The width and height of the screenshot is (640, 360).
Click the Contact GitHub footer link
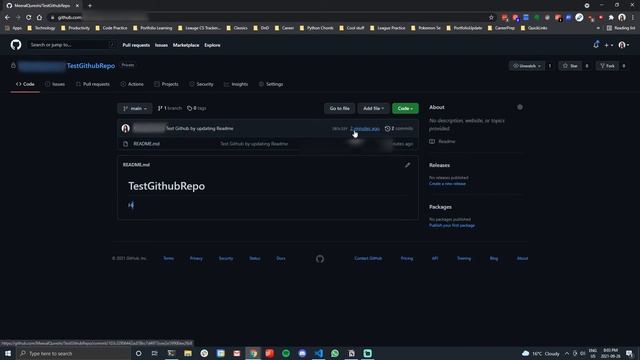[x=368, y=258]
